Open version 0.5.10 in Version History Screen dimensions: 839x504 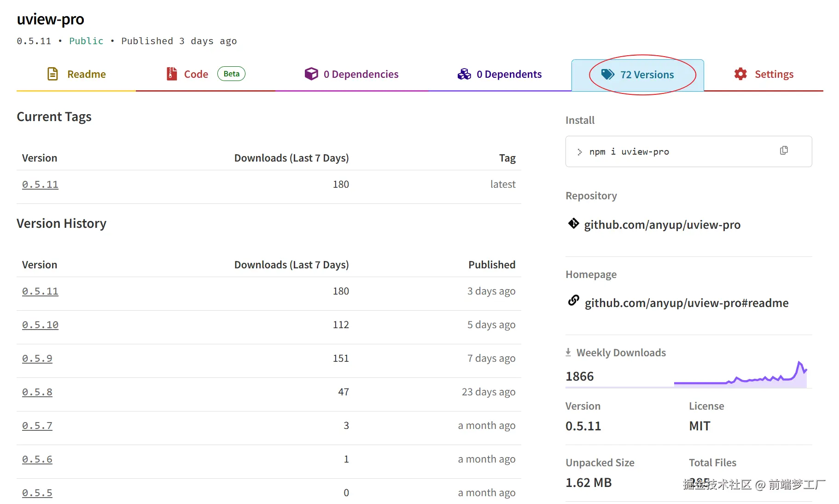[40, 325]
